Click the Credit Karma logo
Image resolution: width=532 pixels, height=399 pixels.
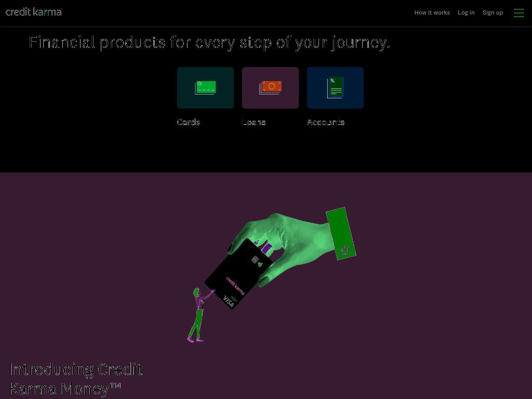(34, 12)
